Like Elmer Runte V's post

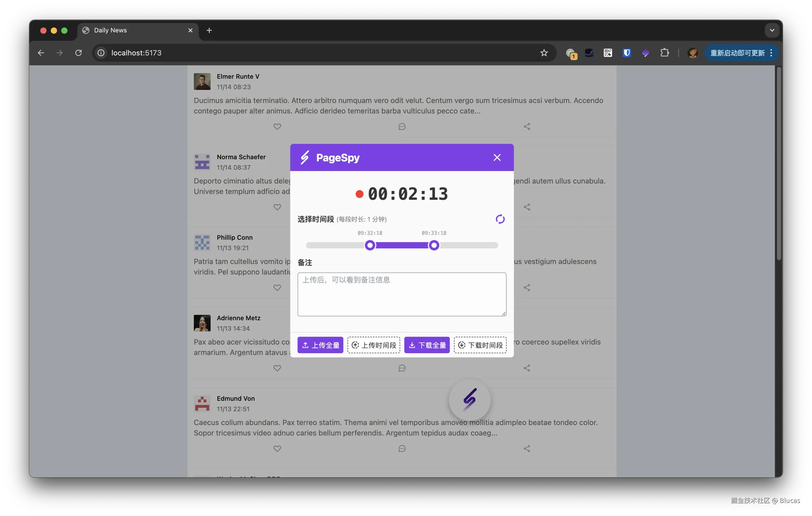coord(277,127)
